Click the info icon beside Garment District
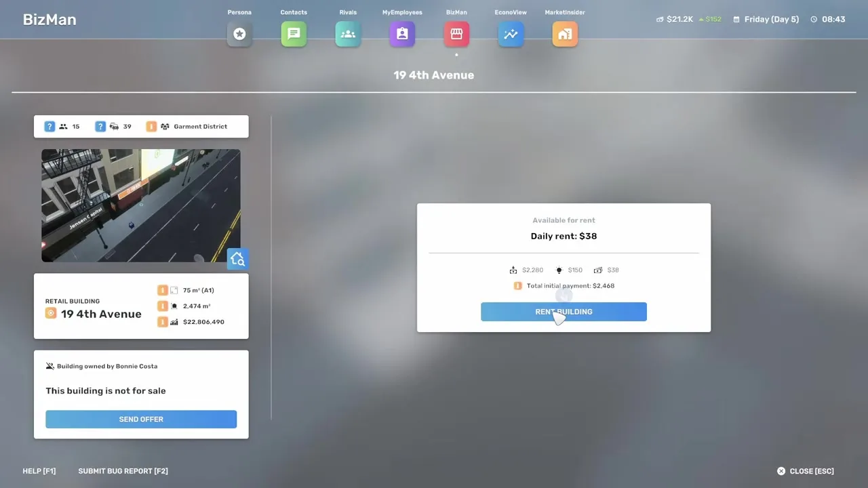The image size is (868, 488). click(151, 127)
